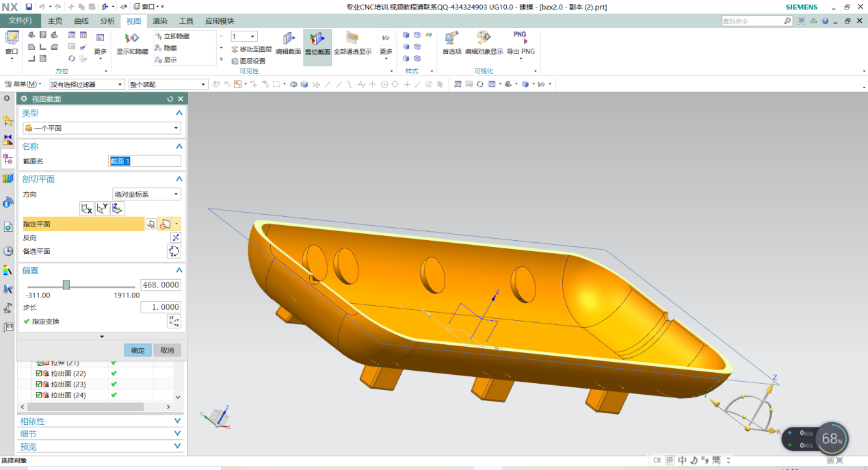868x470 pixels.
Task: Open the 没有选择过滤器 selection filter dropdown
Action: tap(87, 84)
